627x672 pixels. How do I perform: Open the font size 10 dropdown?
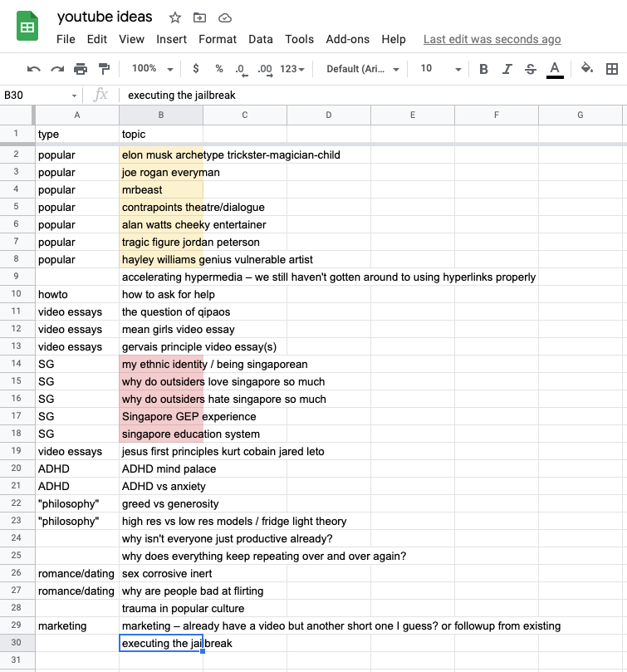(x=441, y=69)
